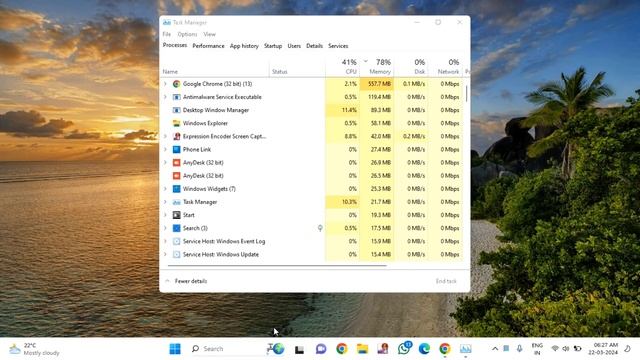Click the Google Chrome process icon
The image size is (640, 360).
click(x=176, y=84)
